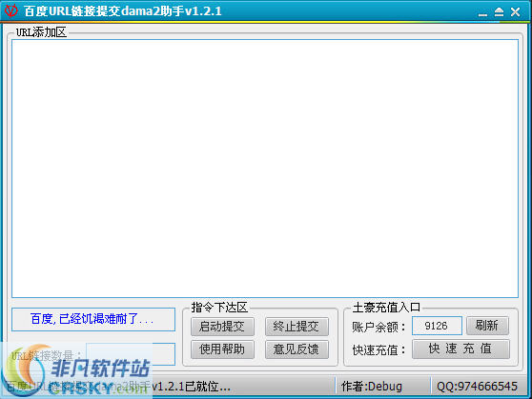This screenshot has width=532, height=399.
Task: Click the blue text 百度,已经饥渴难耐了...
Action: (92, 319)
